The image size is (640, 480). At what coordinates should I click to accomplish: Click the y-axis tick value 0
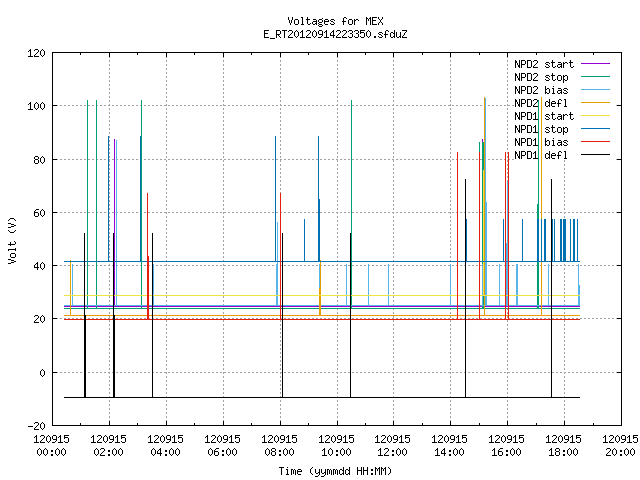pos(42,373)
